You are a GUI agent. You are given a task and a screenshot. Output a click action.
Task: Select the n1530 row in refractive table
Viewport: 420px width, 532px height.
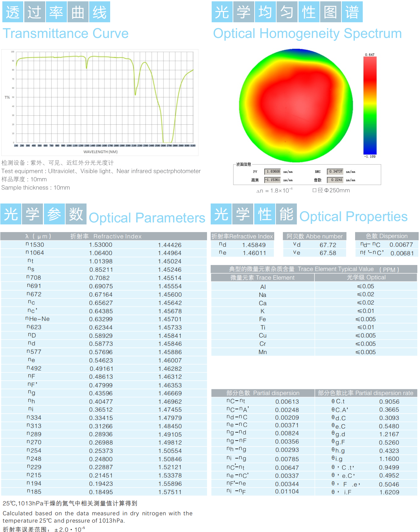103,245
